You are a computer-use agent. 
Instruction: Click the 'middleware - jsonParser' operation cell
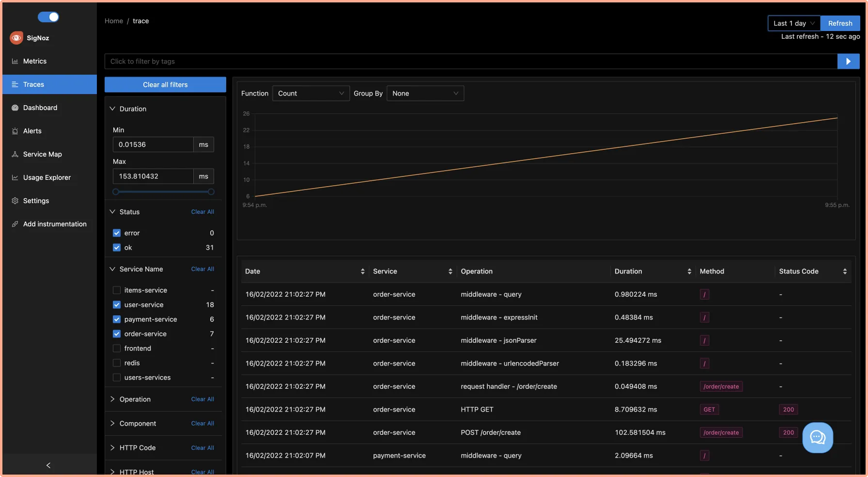pos(498,340)
